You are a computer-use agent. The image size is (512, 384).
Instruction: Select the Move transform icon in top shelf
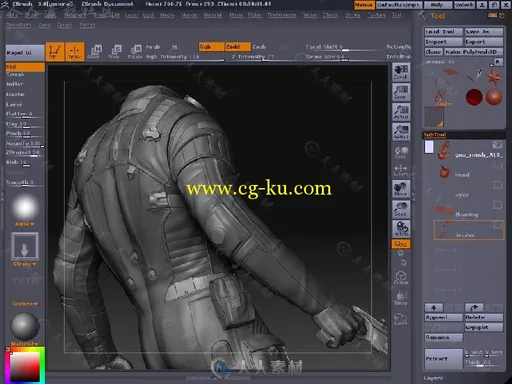(94, 52)
